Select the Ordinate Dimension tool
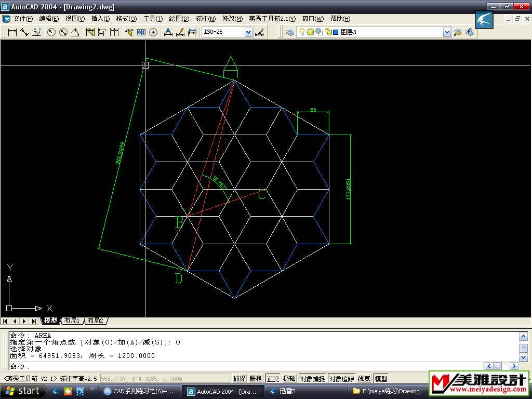 click(36, 32)
